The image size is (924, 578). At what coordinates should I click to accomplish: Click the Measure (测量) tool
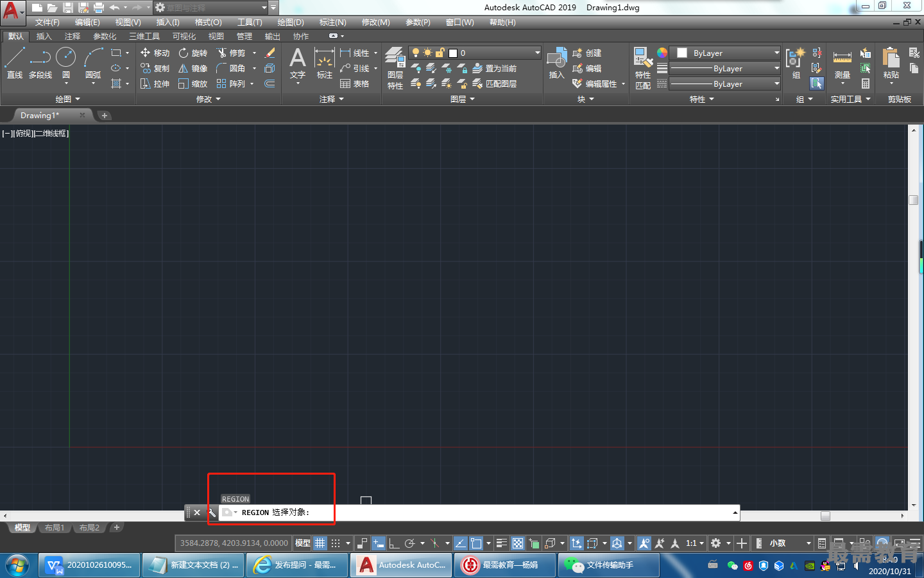click(843, 64)
